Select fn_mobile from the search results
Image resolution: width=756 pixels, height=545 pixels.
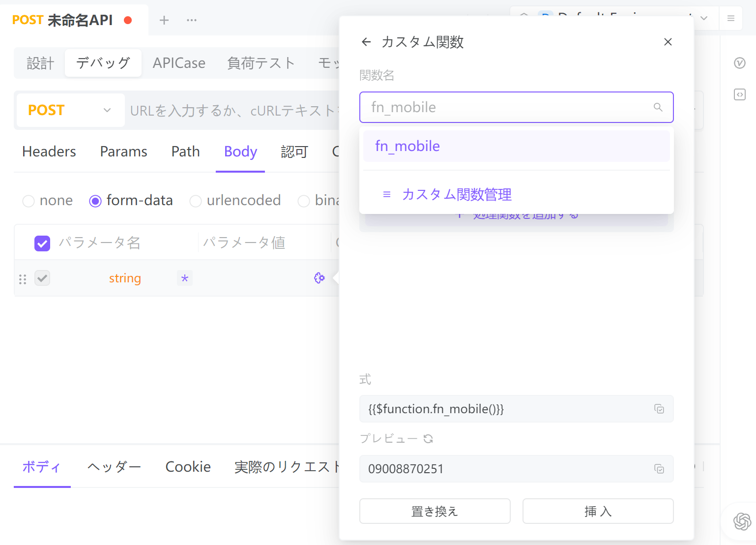point(407,146)
